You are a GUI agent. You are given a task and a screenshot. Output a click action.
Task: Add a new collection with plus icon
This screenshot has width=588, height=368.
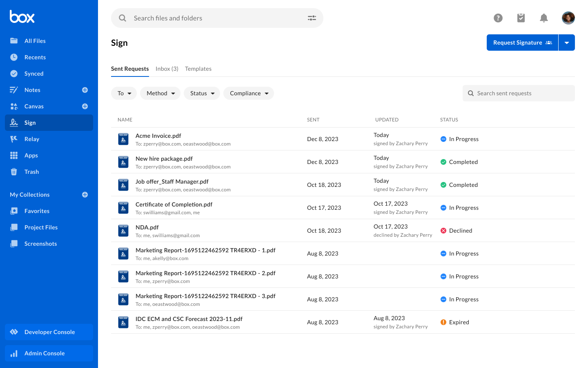(85, 195)
